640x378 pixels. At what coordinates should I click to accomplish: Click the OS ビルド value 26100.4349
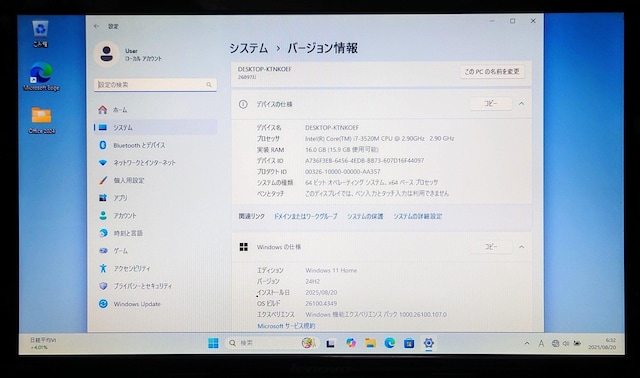click(x=321, y=303)
